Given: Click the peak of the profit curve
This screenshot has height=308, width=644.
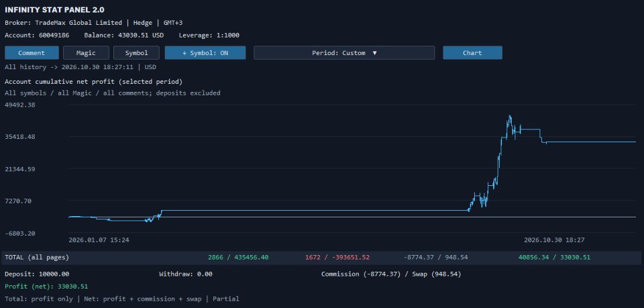Looking at the screenshot, I should coord(510,116).
